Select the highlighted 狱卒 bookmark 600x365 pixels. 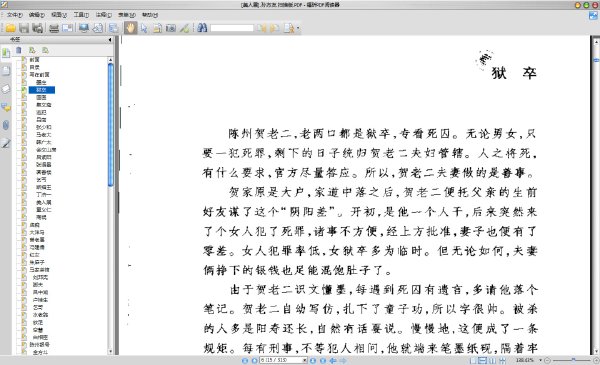coord(42,90)
